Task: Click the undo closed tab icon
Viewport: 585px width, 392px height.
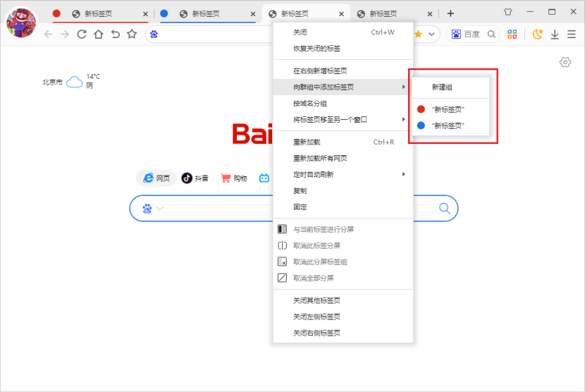Action: point(115,34)
